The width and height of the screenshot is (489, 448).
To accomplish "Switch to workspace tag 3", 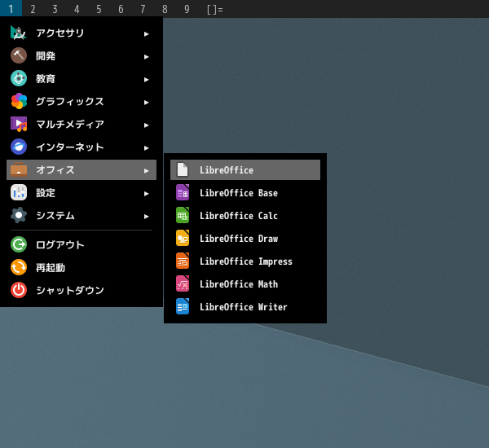I will click(55, 9).
